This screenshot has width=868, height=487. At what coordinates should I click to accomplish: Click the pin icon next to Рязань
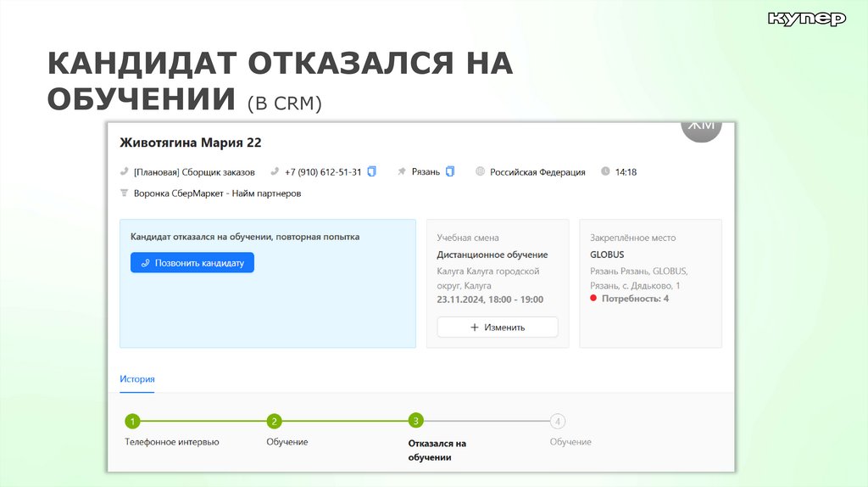(x=402, y=171)
